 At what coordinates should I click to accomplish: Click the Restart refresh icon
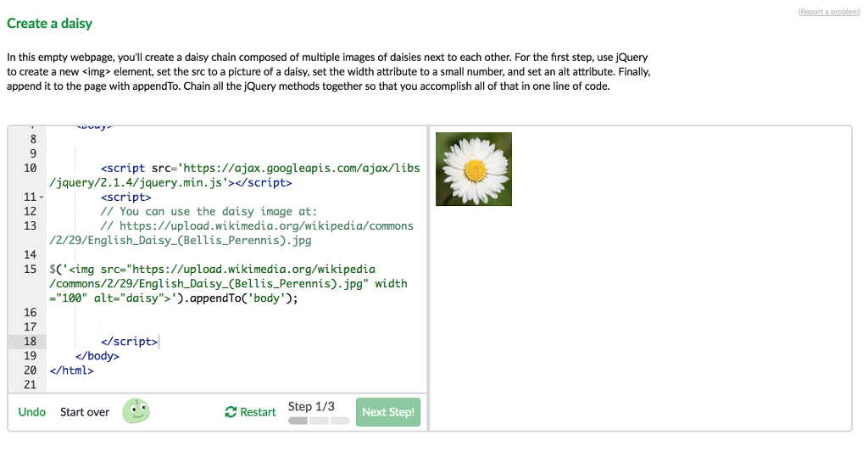[x=231, y=412]
